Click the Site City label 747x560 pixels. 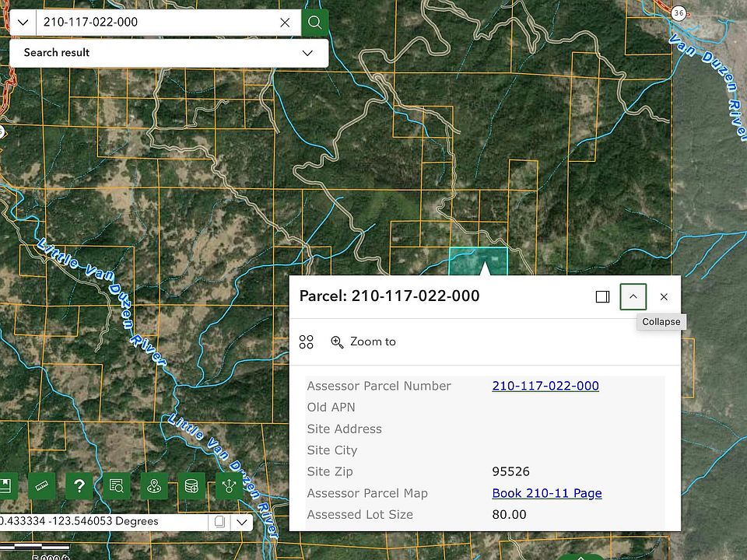point(332,450)
